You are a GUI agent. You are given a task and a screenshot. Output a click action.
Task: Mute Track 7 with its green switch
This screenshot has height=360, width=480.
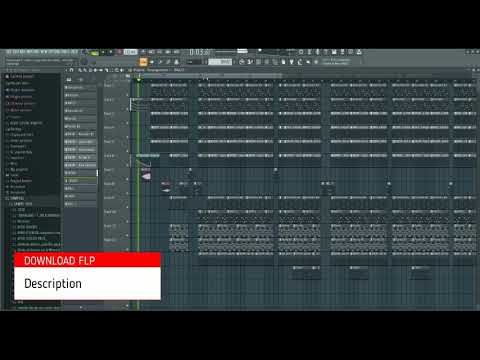coord(127,180)
